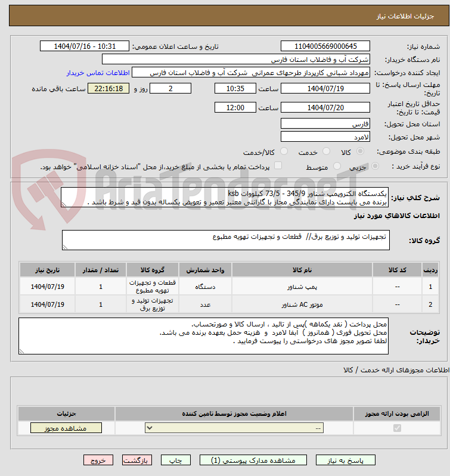This screenshot has width=450, height=476.
Task: Click the بازگشت back button
Action: (137, 461)
